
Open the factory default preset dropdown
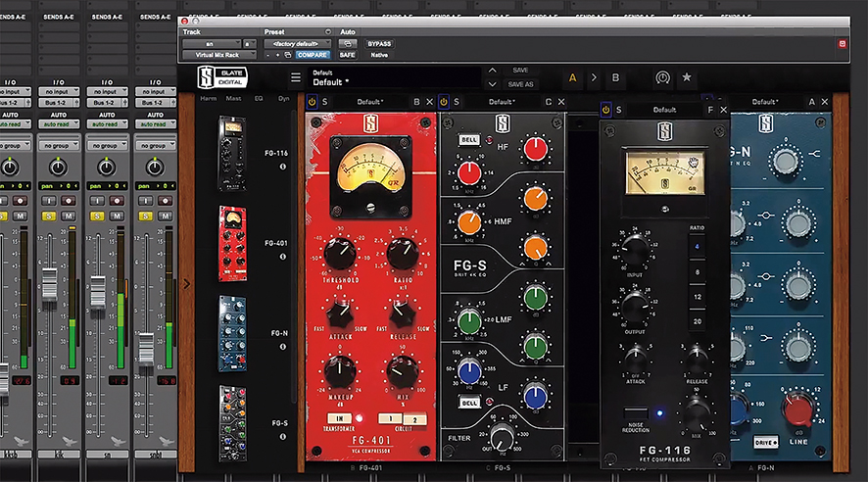tap(297, 44)
